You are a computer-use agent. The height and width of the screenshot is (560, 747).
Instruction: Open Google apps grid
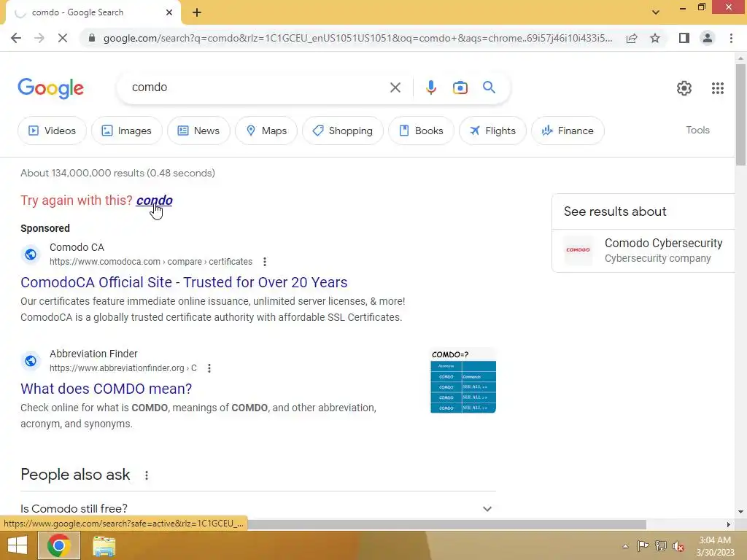[718, 88]
